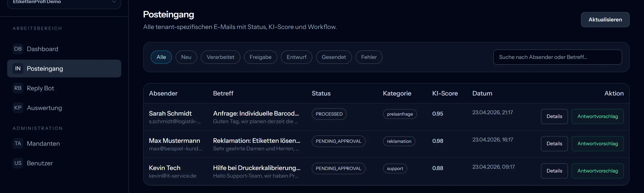Show Gesendet emails
The image size is (644, 193).
(x=334, y=57)
